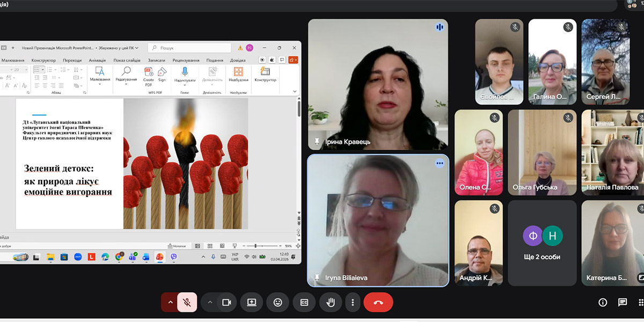Turn on the camera in the call toolbar
Image resolution: width=644 pixels, height=322 pixels.
click(x=226, y=302)
